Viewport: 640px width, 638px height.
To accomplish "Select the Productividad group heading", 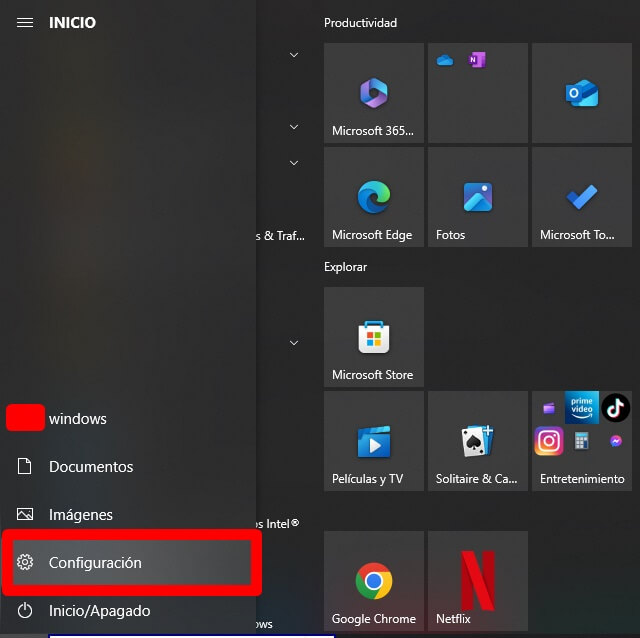I will pos(360,23).
